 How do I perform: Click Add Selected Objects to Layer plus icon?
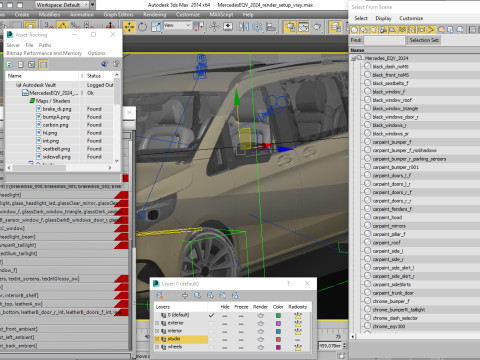coord(185,295)
